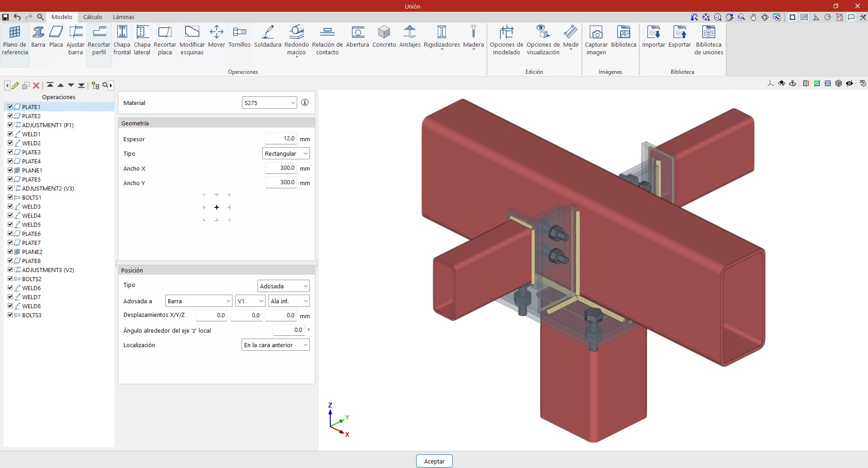
Task: Click the information icon next to Material
Action: 305,102
